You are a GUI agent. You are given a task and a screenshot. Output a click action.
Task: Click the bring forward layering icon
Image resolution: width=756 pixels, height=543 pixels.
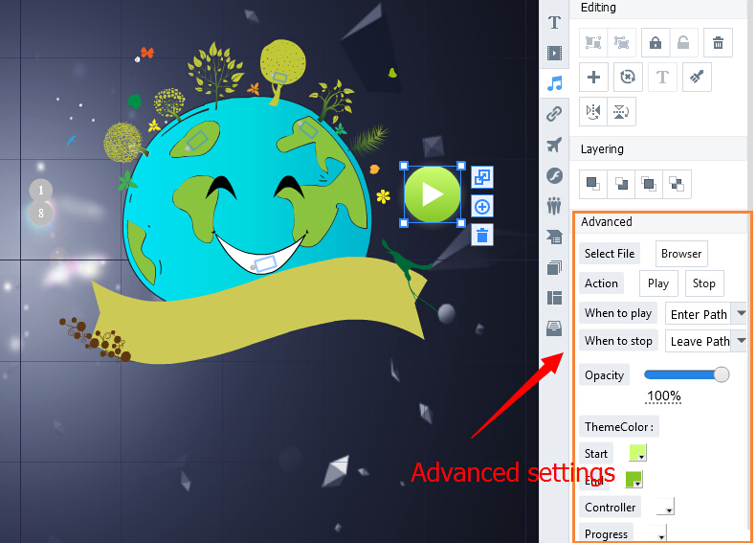click(649, 184)
